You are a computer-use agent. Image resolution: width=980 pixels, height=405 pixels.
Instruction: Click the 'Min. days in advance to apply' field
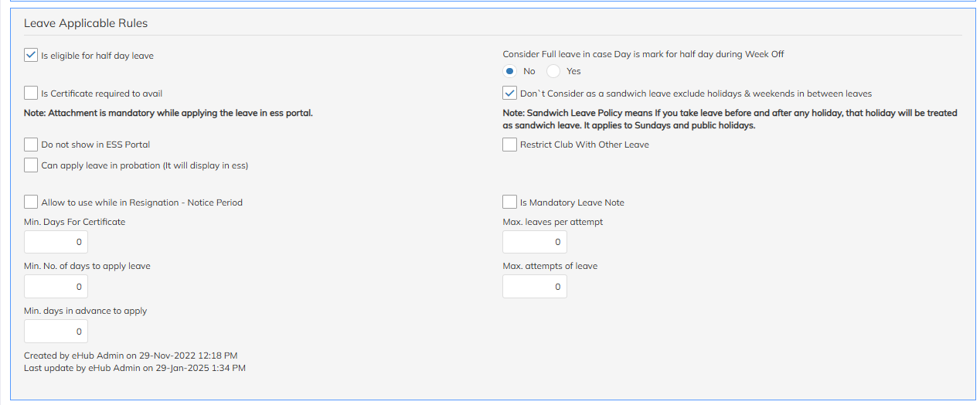point(56,332)
